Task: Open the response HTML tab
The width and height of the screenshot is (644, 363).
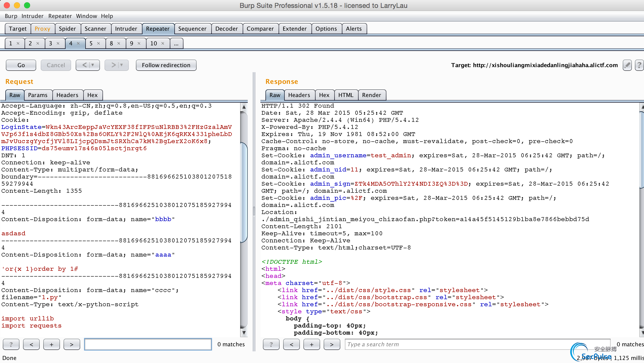Action: coord(346,95)
